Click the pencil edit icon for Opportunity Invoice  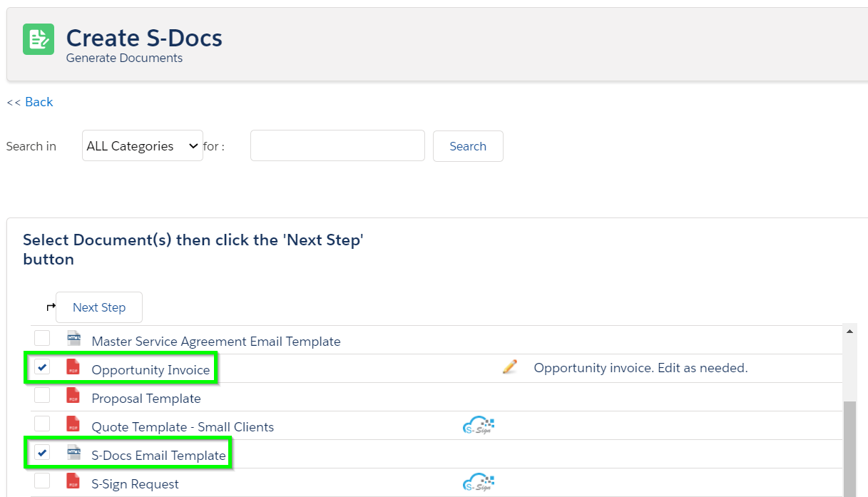click(x=509, y=367)
